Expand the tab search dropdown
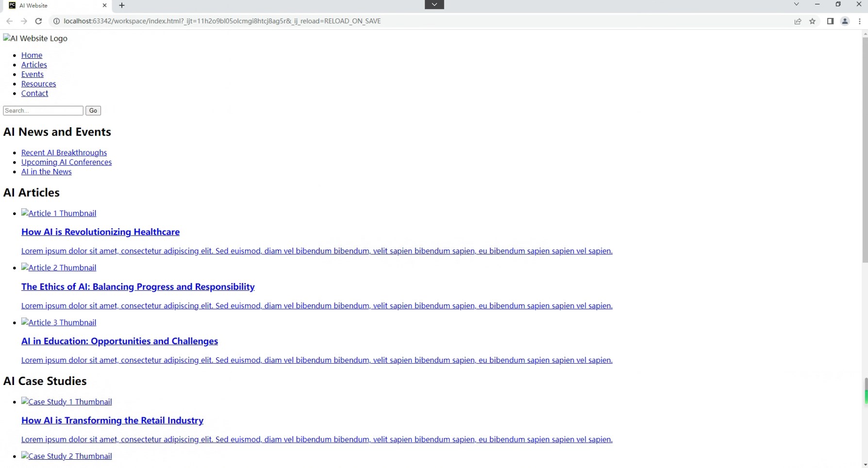The width and height of the screenshot is (868, 468). (796, 4)
